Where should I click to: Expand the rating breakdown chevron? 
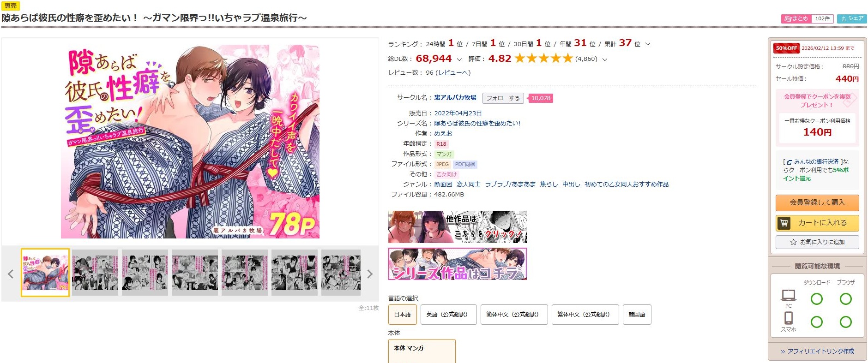[x=605, y=60]
